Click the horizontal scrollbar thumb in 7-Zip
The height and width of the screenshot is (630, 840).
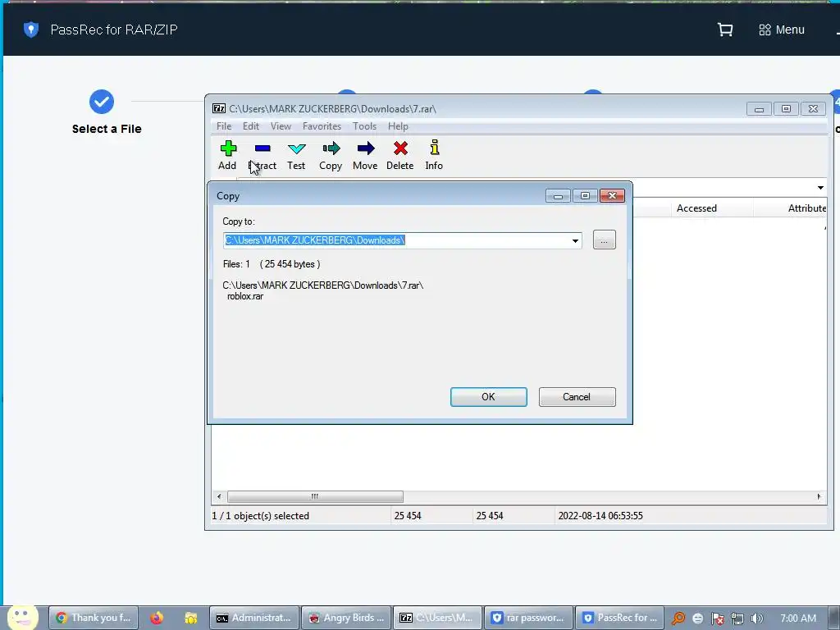(x=315, y=496)
